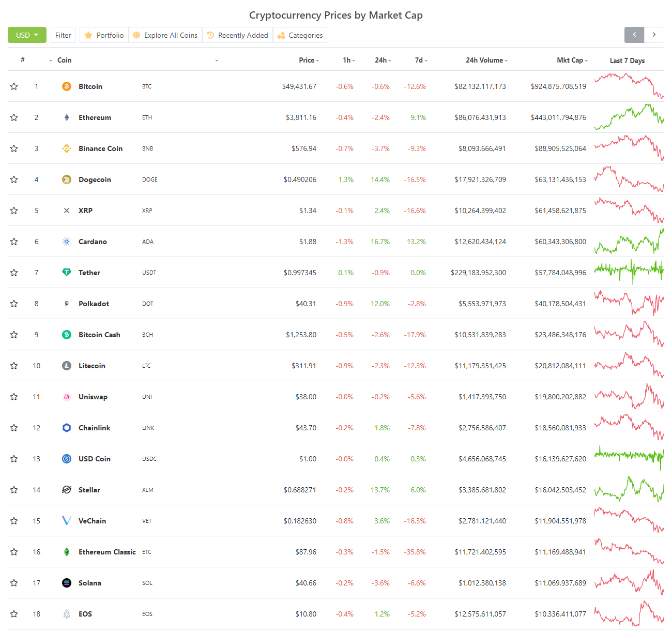The width and height of the screenshot is (672, 631).
Task: Open the 24h Volume sort dropdown
Action: click(x=506, y=60)
